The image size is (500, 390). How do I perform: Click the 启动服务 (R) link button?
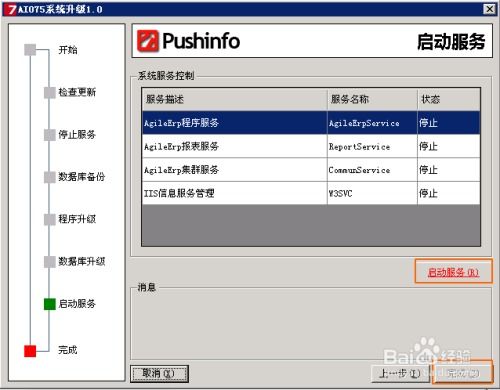[x=453, y=272]
